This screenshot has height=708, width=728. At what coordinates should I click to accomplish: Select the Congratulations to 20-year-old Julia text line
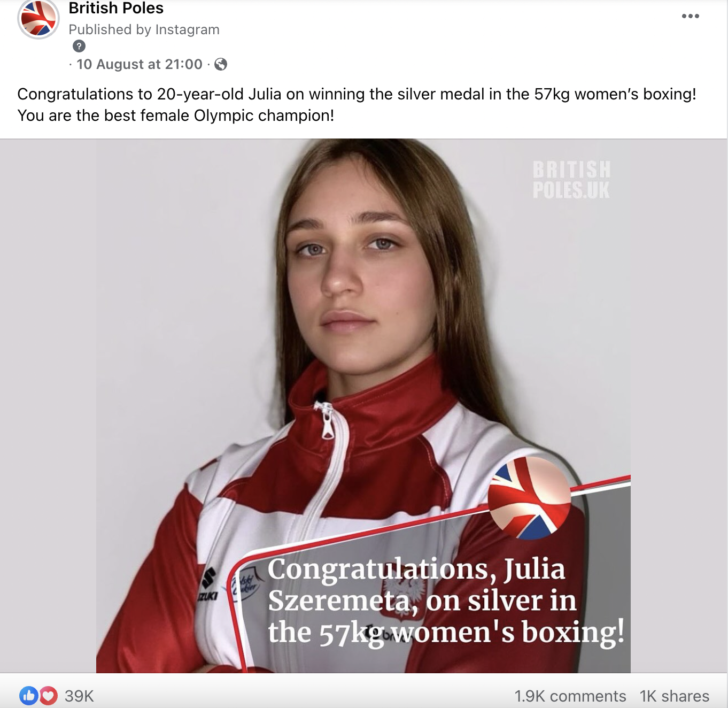point(357,94)
